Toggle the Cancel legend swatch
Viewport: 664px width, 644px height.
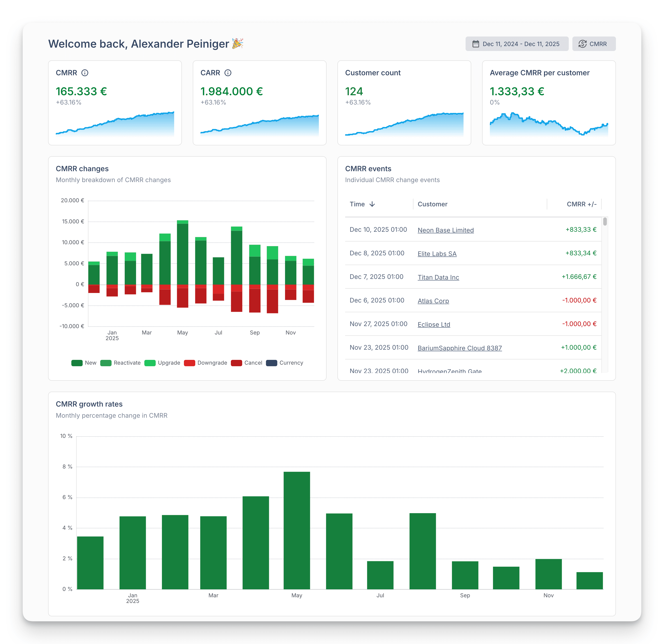pos(237,363)
